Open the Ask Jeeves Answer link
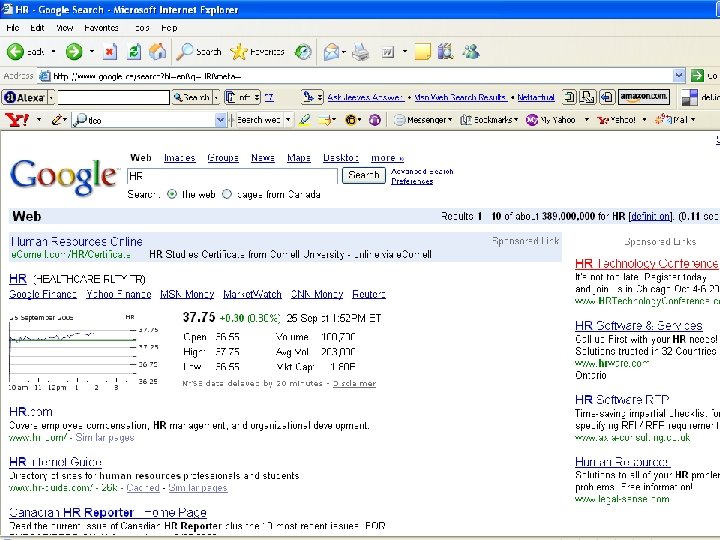720x540 pixels. 366,97
